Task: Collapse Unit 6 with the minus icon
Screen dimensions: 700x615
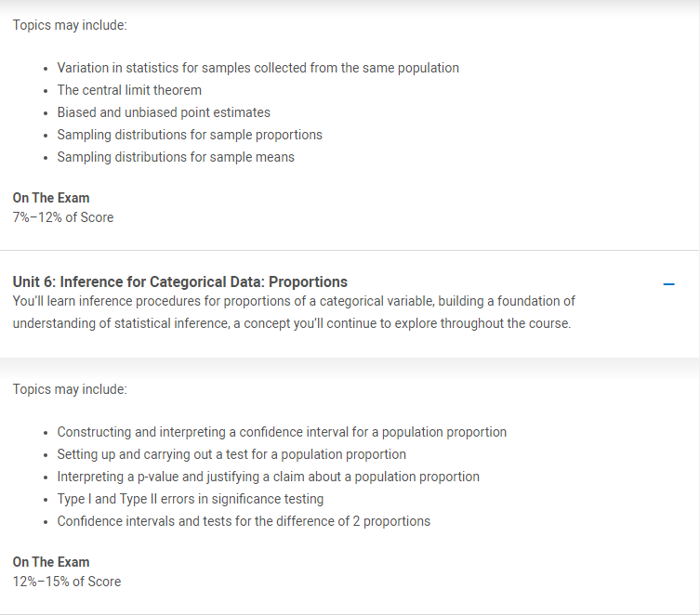Action: pyautogui.click(x=668, y=284)
